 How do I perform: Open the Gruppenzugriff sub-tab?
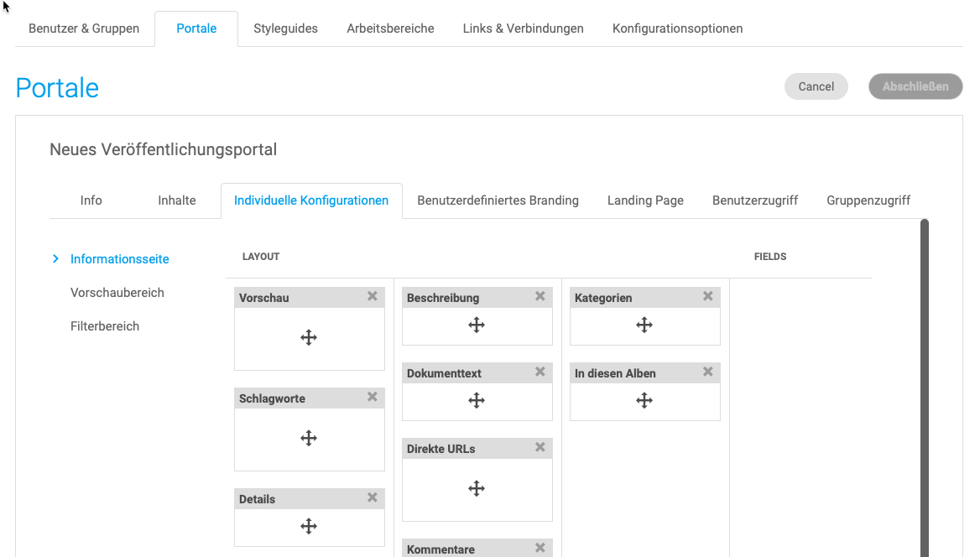pos(868,200)
